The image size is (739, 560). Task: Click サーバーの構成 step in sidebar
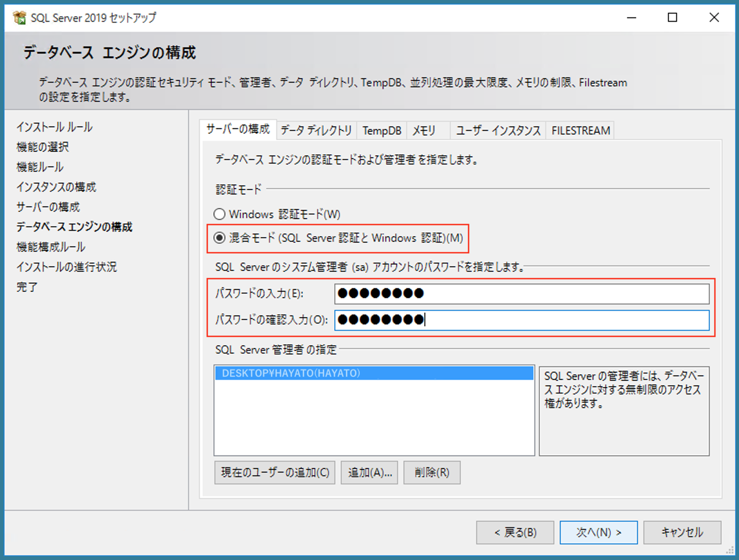click(x=48, y=207)
